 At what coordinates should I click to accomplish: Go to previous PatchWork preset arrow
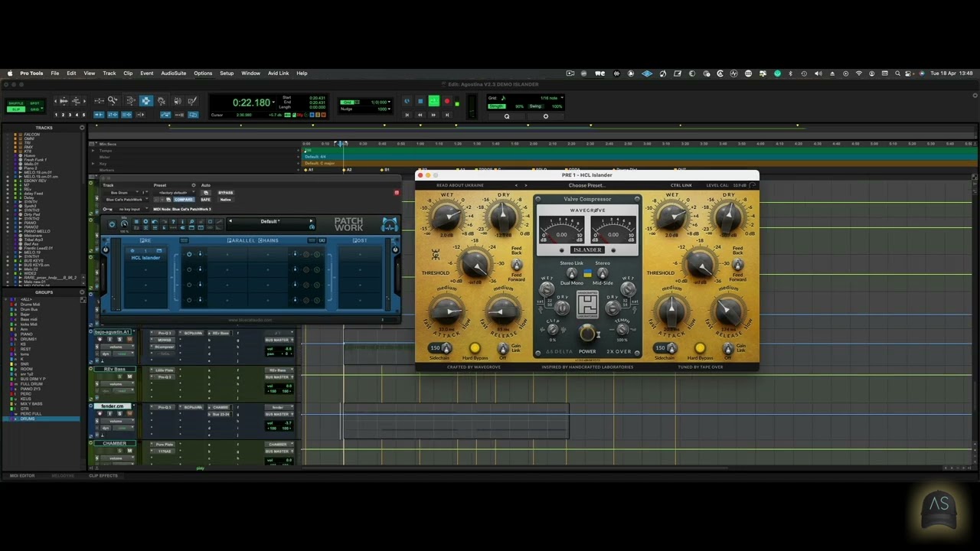230,220
